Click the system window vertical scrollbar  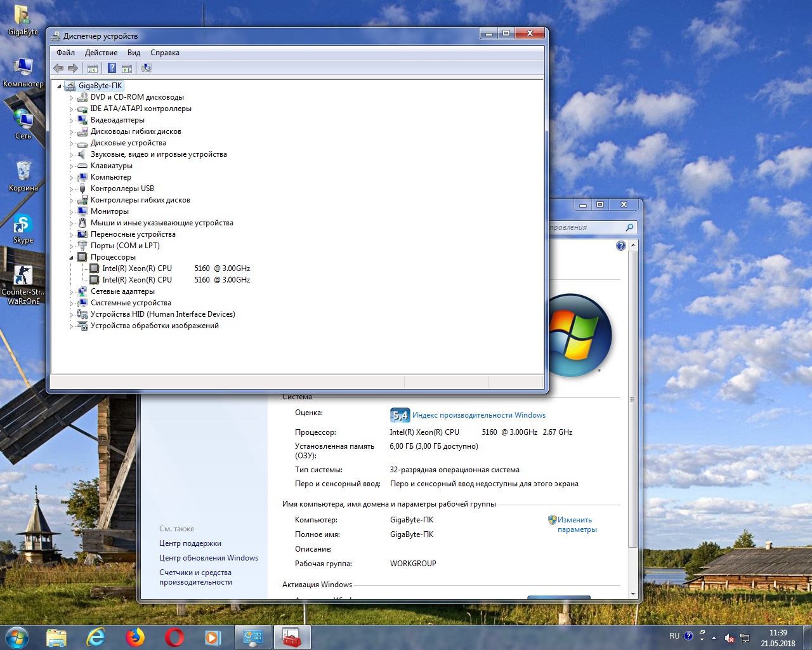(x=632, y=400)
